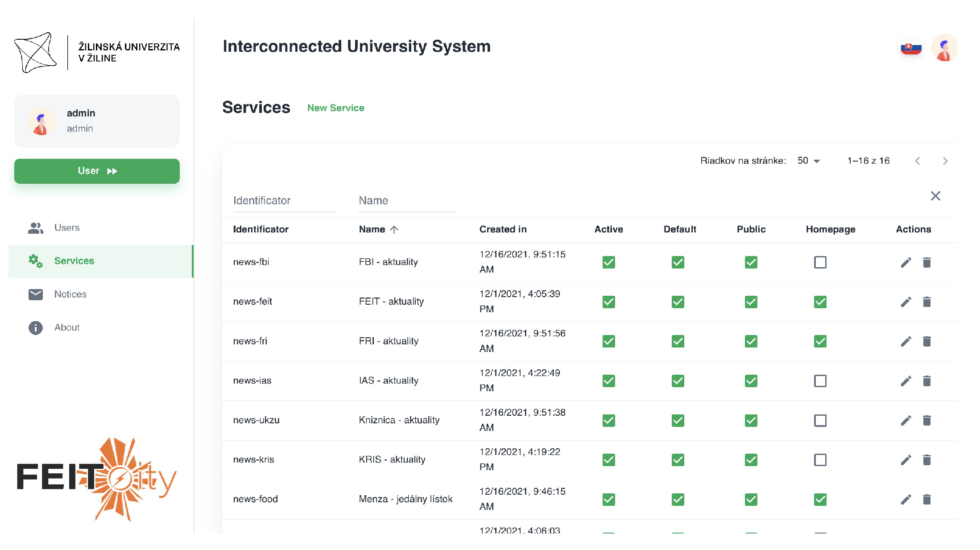
Task: Uncheck Default checkbox for news-ias
Action: click(678, 381)
